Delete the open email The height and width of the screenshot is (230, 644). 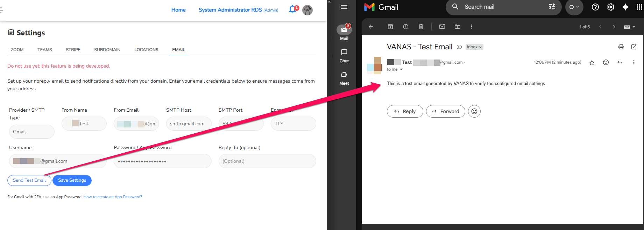(421, 27)
